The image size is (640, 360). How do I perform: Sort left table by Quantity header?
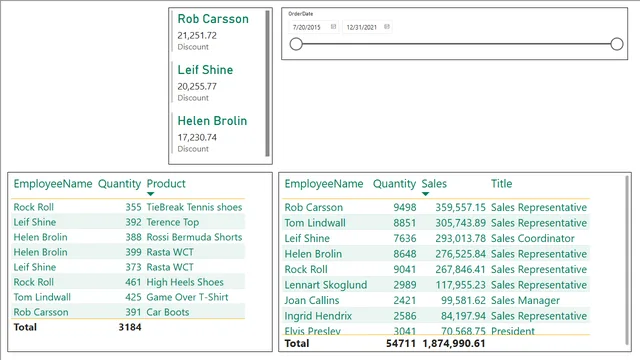(119, 184)
